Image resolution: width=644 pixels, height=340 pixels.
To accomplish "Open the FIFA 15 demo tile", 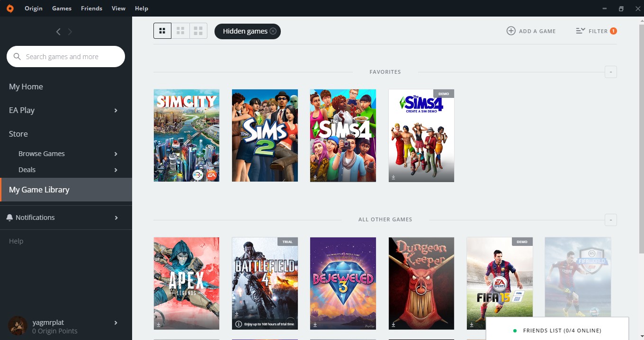I will click(x=500, y=284).
